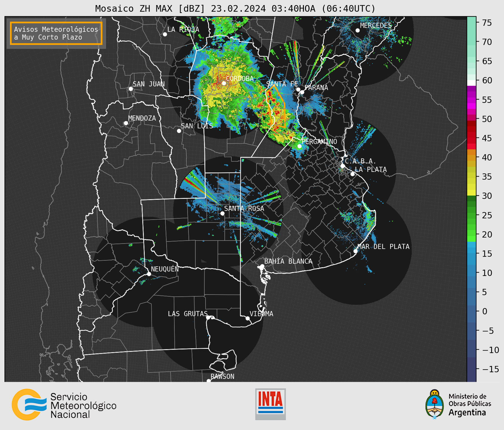The height and width of the screenshot is (430, 504).
Task: Click the SANTA ROSA city marker dot
Action: [x=222, y=213]
